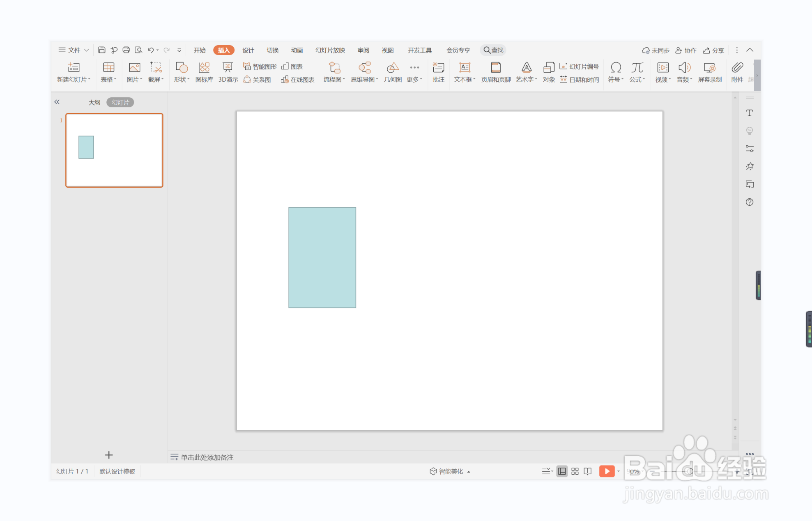This screenshot has height=521, width=812.
Task: Click the 3D演示 icon
Action: 228,72
